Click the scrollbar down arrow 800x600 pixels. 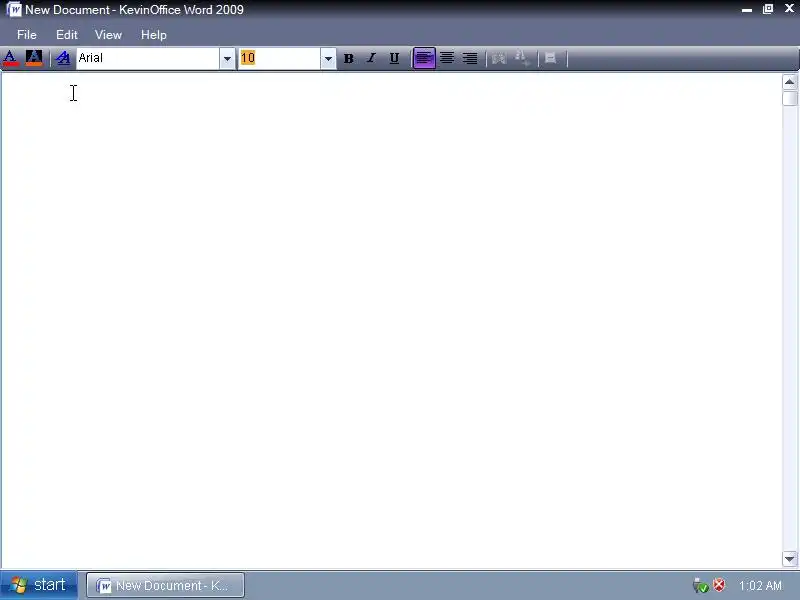click(789, 559)
